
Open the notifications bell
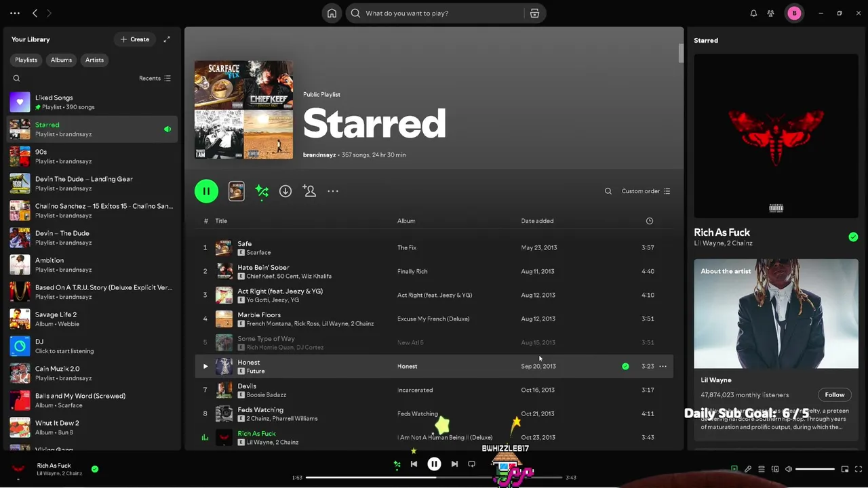coord(753,13)
